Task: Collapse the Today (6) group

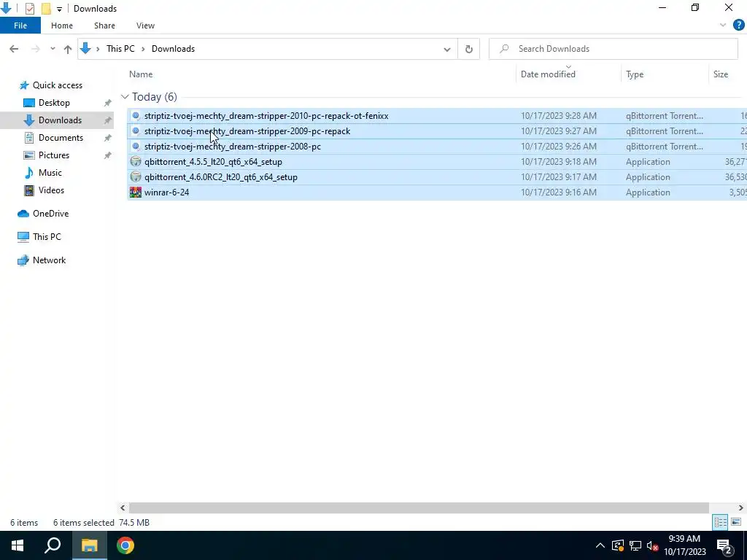Action: 125,97
